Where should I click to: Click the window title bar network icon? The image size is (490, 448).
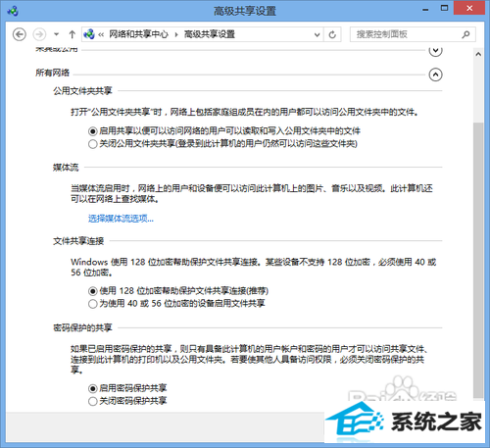pyautogui.click(x=13, y=11)
